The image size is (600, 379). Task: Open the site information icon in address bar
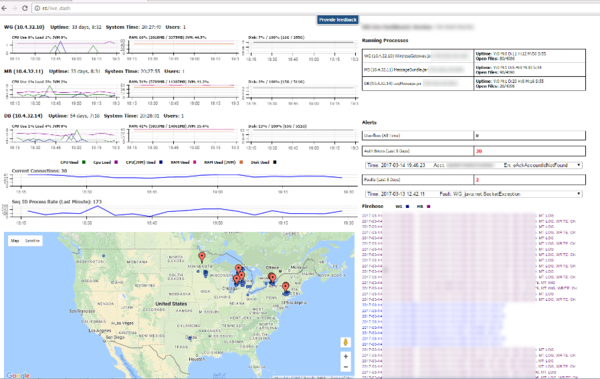[37, 8]
